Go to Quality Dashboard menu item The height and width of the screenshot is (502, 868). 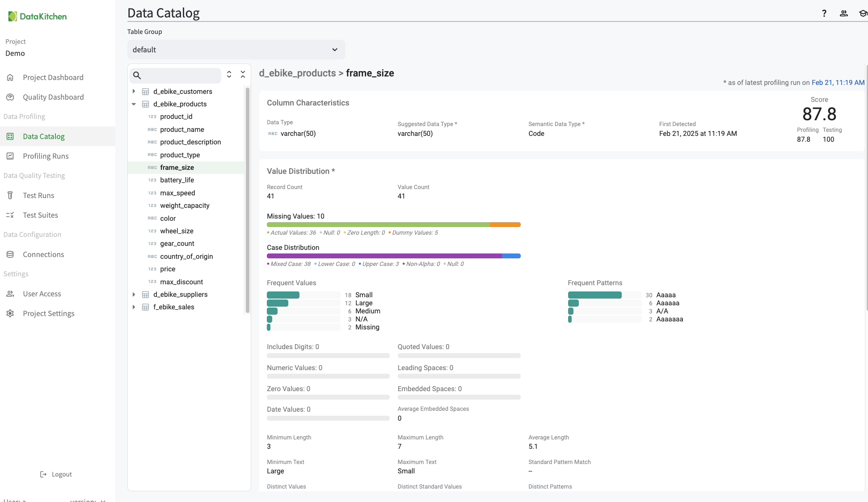(53, 97)
